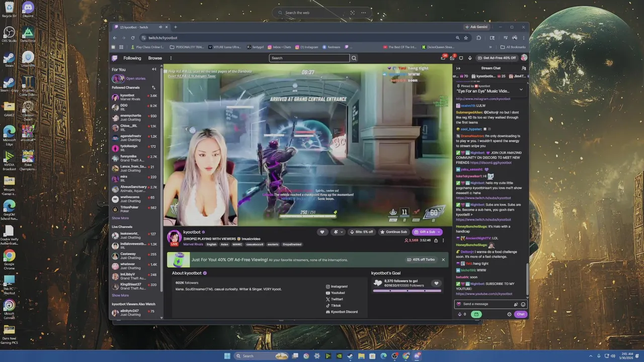Open browser extensions puzzle icon
Image resolution: width=644 pixels, height=362 pixels.
pos(478,38)
